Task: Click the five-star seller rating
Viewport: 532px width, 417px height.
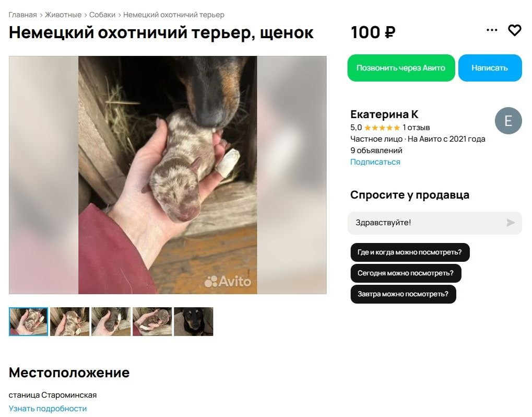Action: [x=382, y=128]
